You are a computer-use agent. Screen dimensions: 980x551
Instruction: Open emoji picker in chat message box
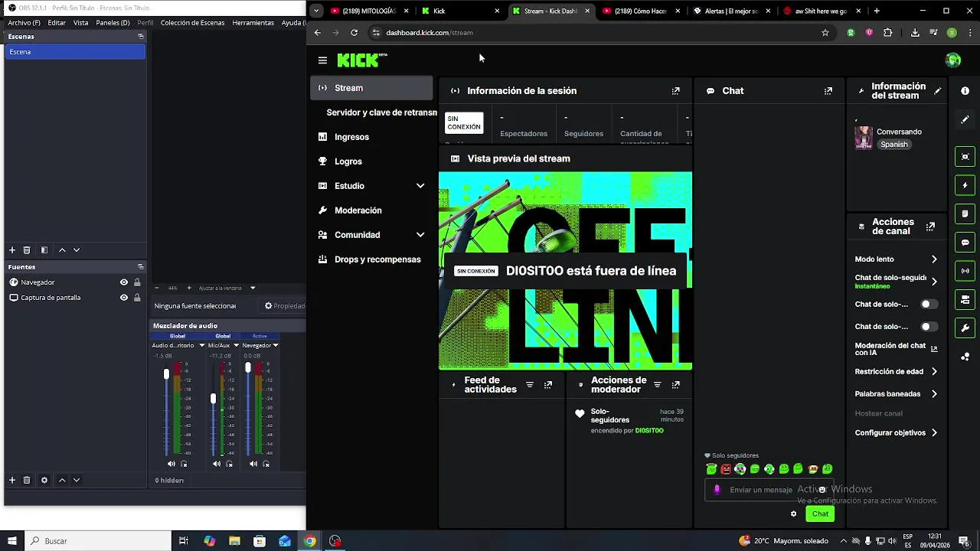(x=822, y=490)
